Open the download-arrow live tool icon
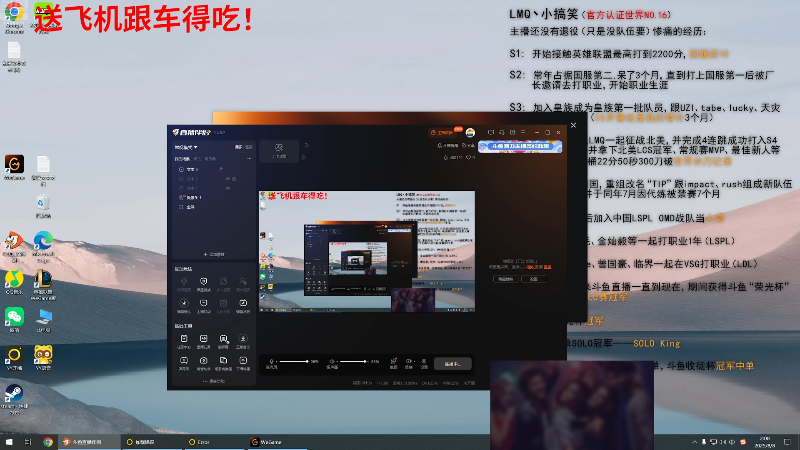800x450 pixels. [243, 341]
